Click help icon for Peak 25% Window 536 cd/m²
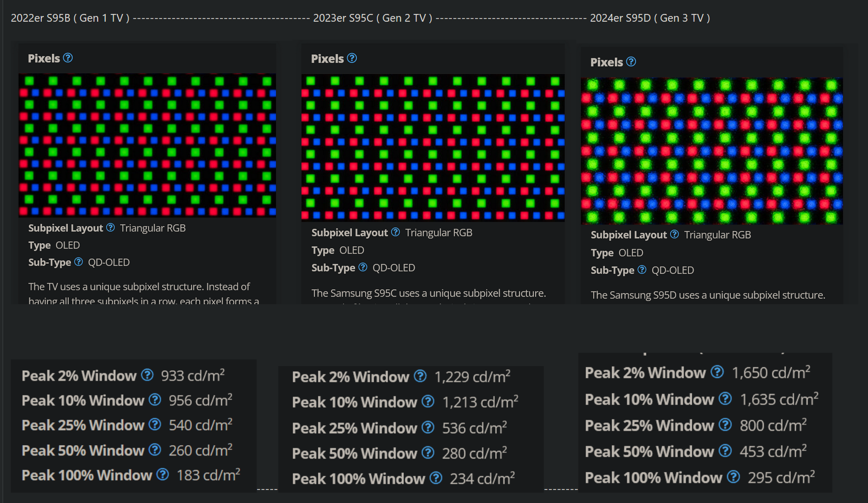The image size is (868, 503). click(x=428, y=428)
